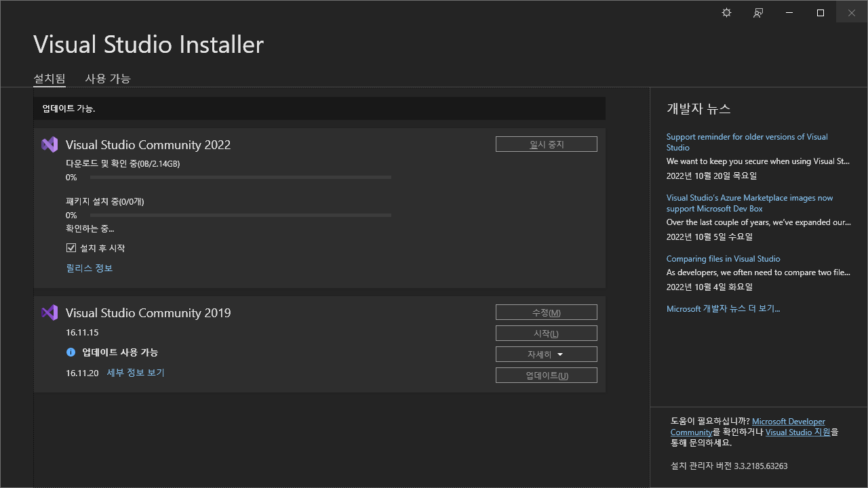Click date 2022년 10월 5일 수요일
Viewport: 868px width, 488px height.
[x=709, y=237]
